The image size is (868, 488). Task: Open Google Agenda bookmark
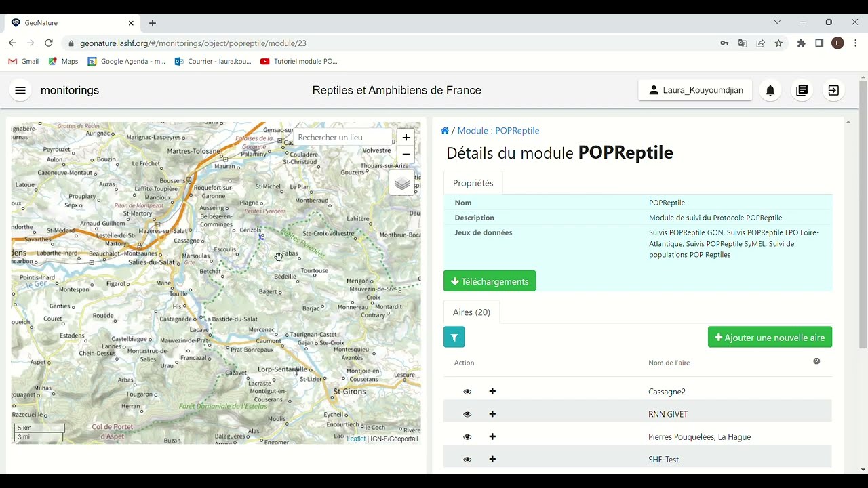tap(126, 61)
